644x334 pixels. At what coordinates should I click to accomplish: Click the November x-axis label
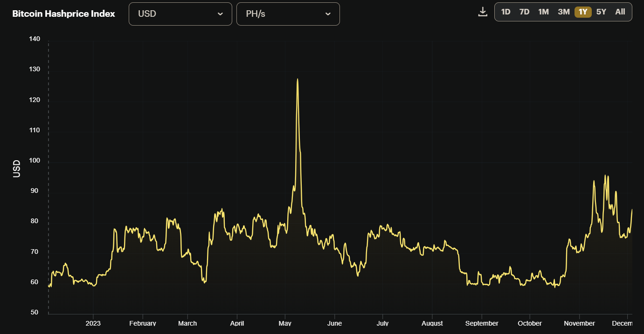pos(579,323)
